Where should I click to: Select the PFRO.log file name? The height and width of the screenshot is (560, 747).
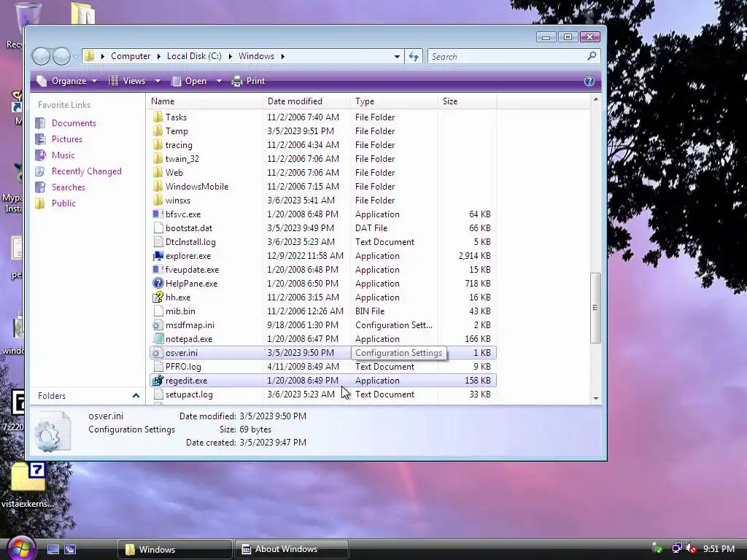point(183,367)
